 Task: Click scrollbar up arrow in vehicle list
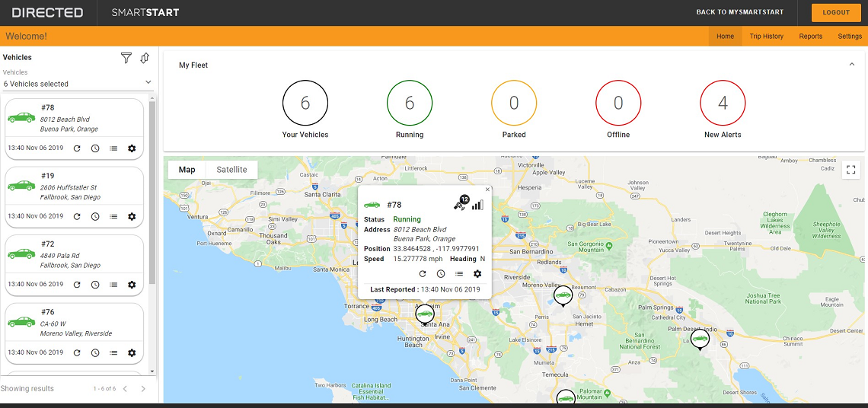152,97
